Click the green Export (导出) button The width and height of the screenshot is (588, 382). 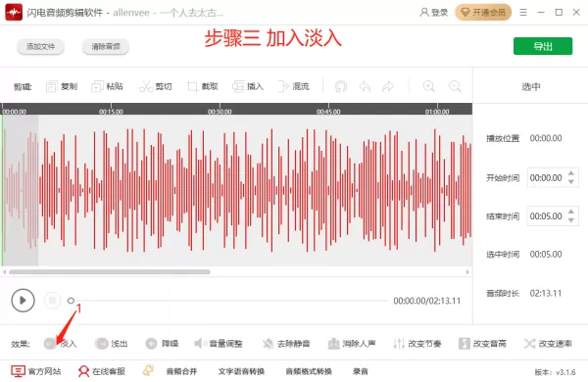click(x=543, y=46)
